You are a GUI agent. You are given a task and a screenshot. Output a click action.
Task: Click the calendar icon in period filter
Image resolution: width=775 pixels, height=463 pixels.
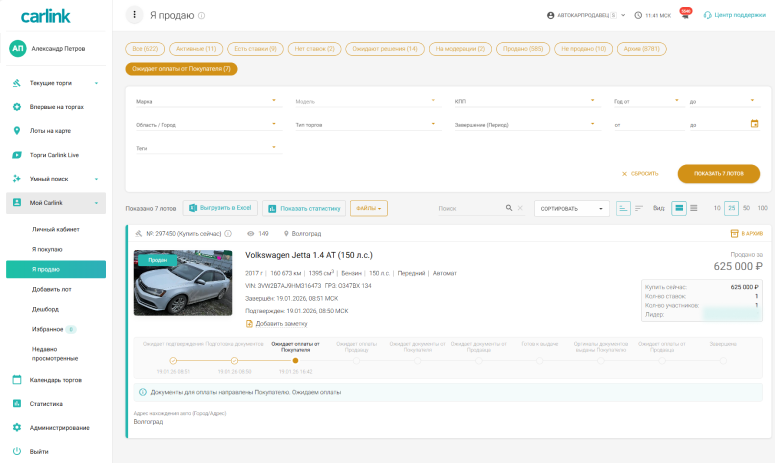[755, 124]
